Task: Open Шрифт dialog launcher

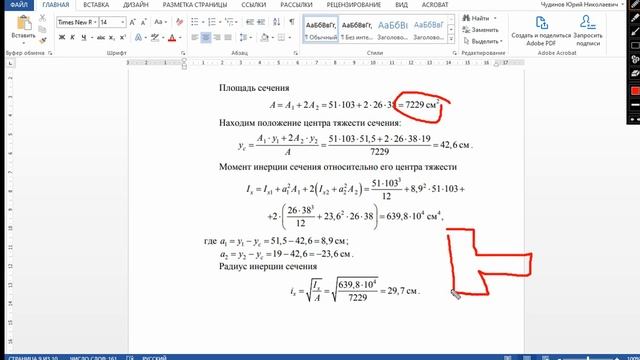Action: (183, 53)
